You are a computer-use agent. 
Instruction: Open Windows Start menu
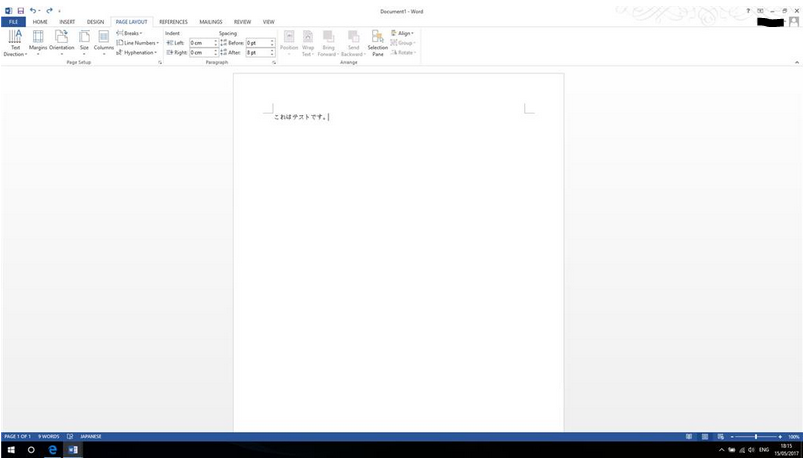pyautogui.click(x=11, y=450)
